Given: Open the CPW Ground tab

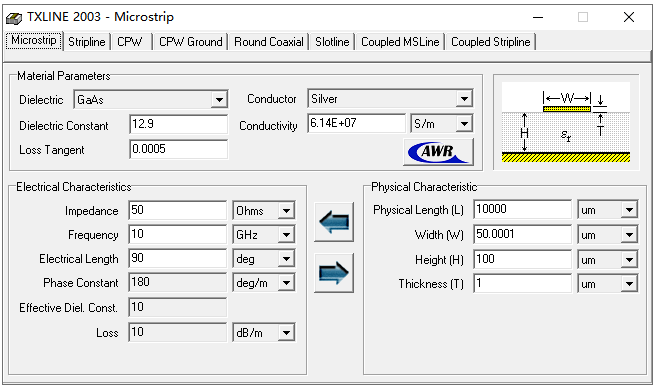Looking at the screenshot, I should click(191, 42).
